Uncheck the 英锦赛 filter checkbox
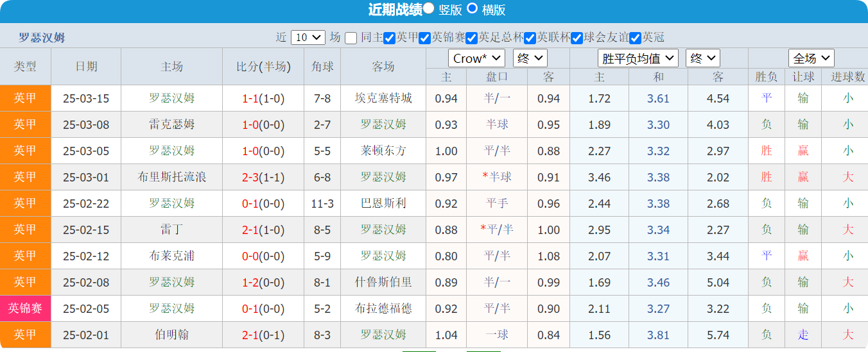The height and width of the screenshot is (352, 868). [x=424, y=38]
